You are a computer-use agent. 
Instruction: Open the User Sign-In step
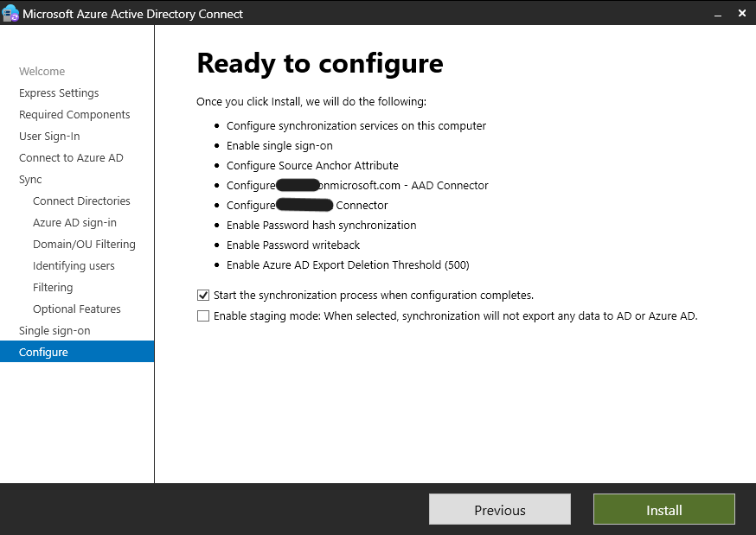(x=51, y=136)
